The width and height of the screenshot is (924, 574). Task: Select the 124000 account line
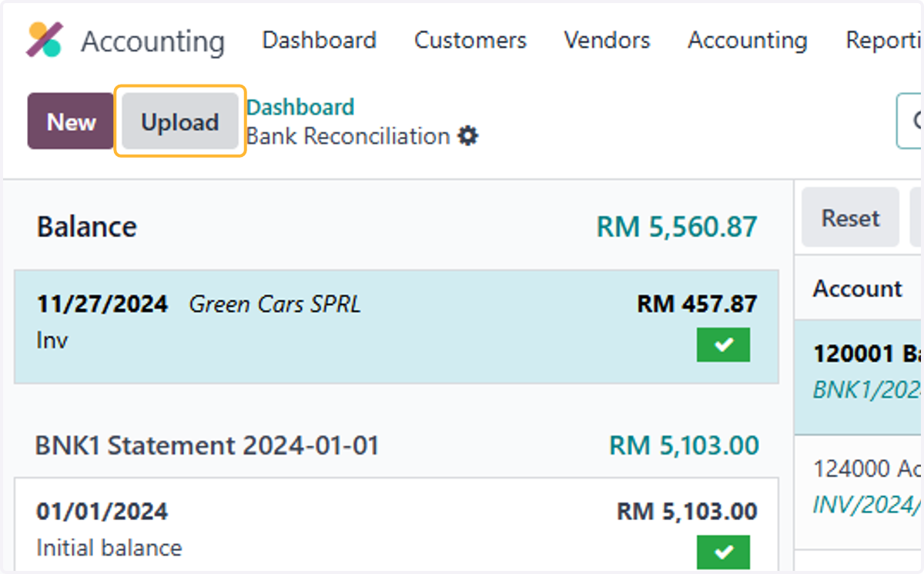click(859, 492)
